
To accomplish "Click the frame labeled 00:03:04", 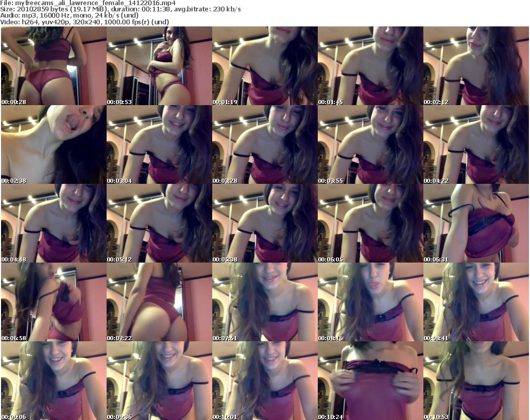I will [159, 144].
